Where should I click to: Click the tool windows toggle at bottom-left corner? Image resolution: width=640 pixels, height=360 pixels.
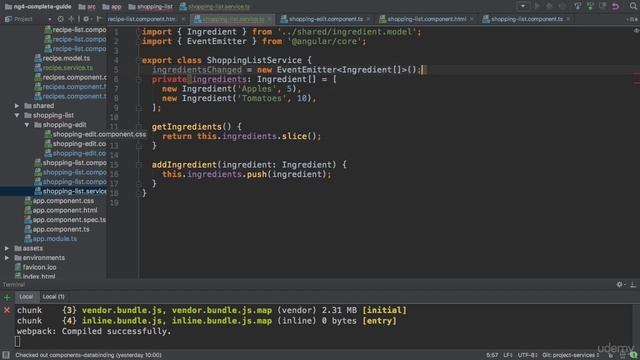pos(6,355)
